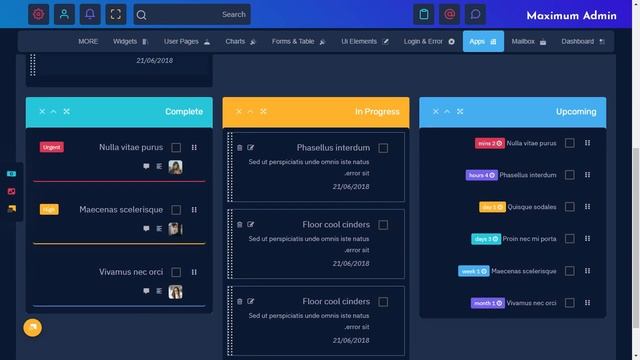The height and width of the screenshot is (360, 640).
Task: Open the Widgets dropdown menu
Action: [131, 41]
